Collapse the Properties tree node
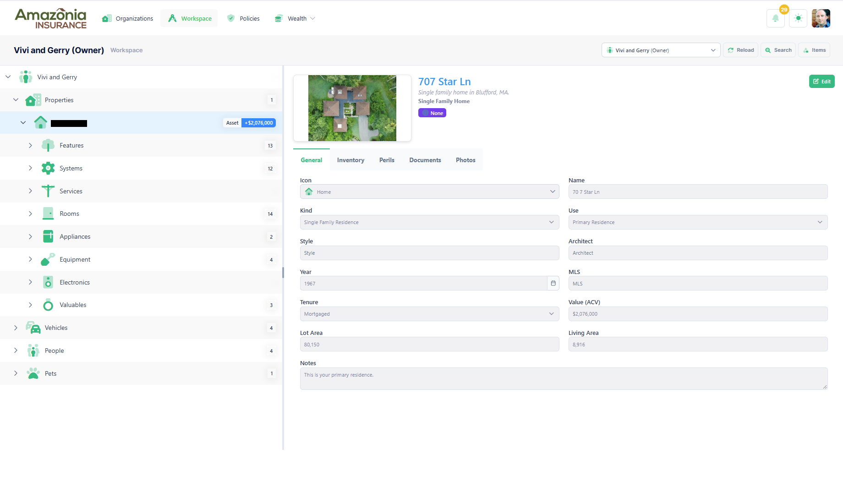 click(16, 100)
